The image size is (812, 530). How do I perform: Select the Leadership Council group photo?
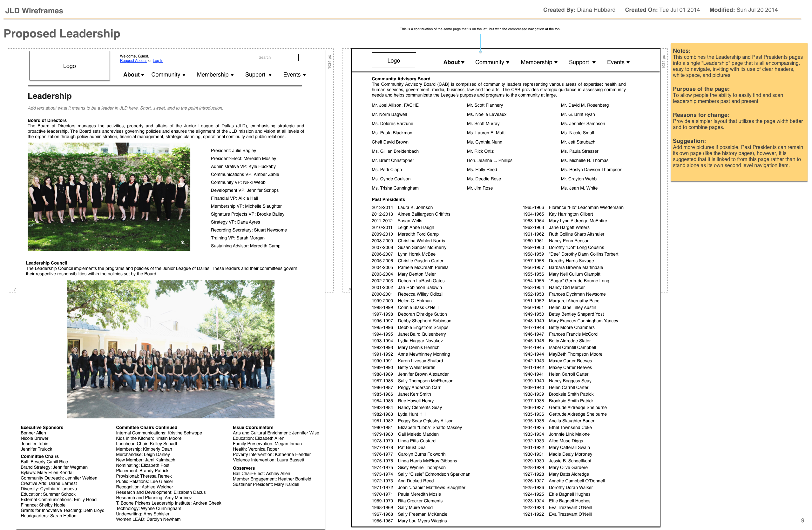[x=171, y=349]
